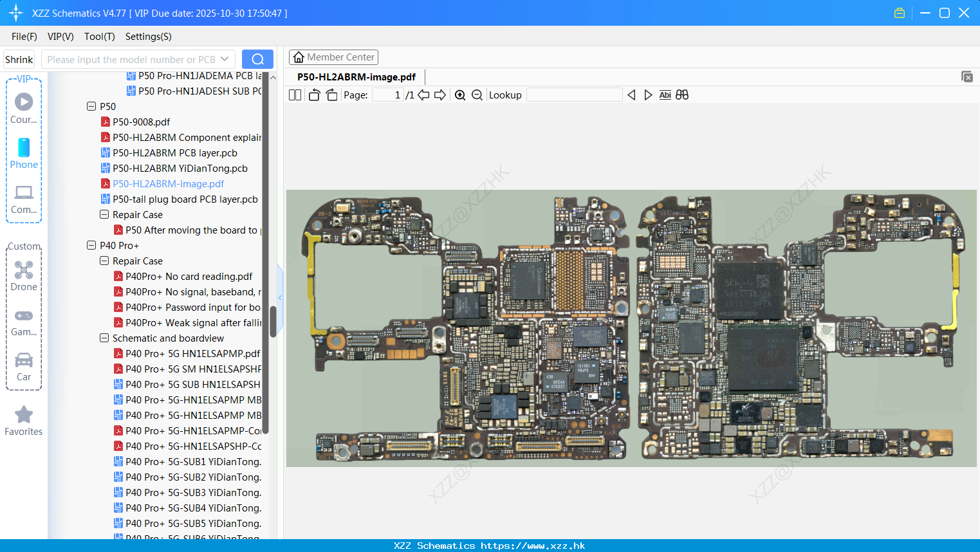Viewport: 980px width, 552px height.
Task: Open P50-9008.pdf
Action: [142, 122]
